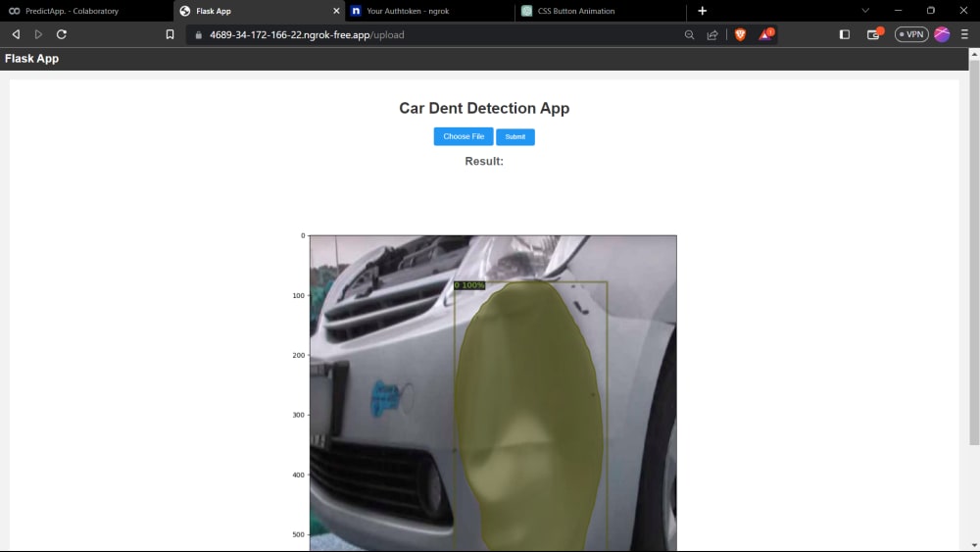Open the profile avatar icon
980x552 pixels.
click(942, 34)
